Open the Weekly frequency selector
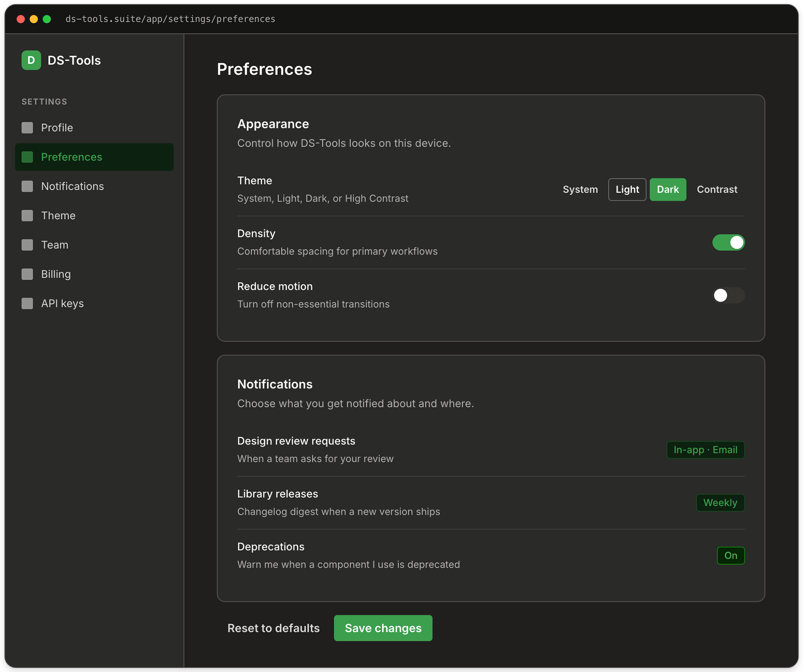The image size is (804, 672). point(720,502)
